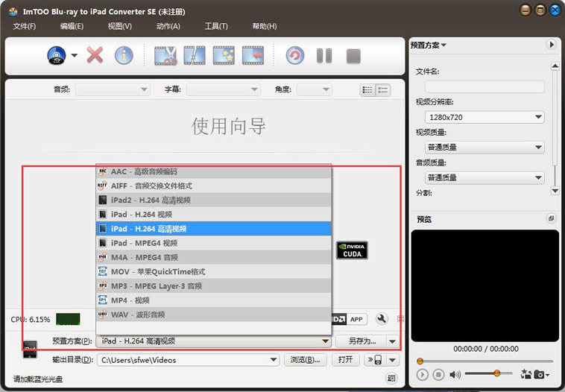Open the 字幕 dropdown
565x392 pixels.
pos(224,89)
